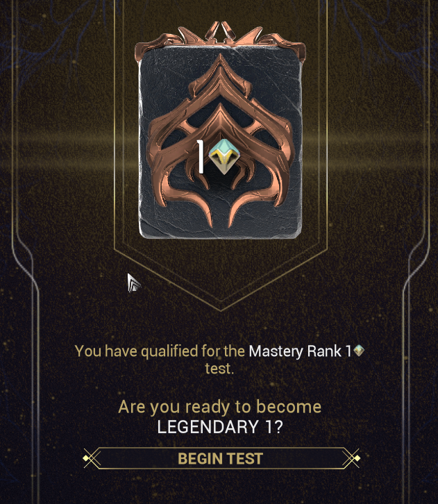Click the copper crown ornament atop the badge

click(x=221, y=33)
